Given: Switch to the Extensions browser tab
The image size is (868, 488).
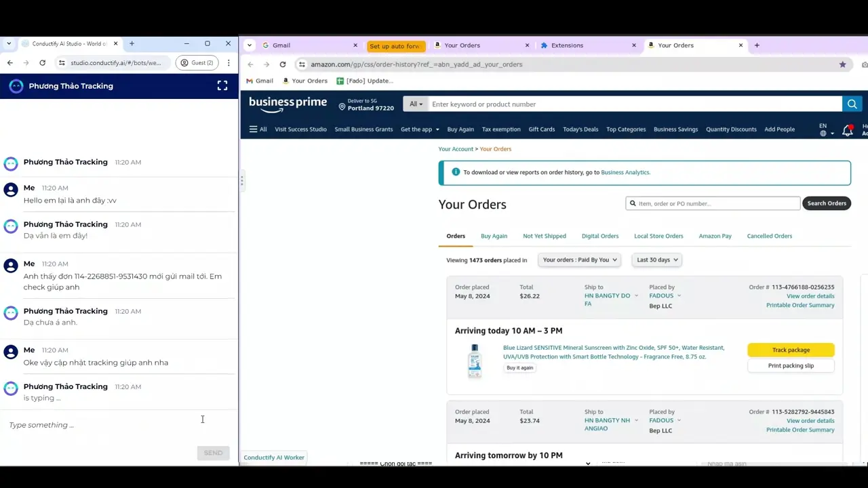Looking at the screenshot, I should point(589,45).
